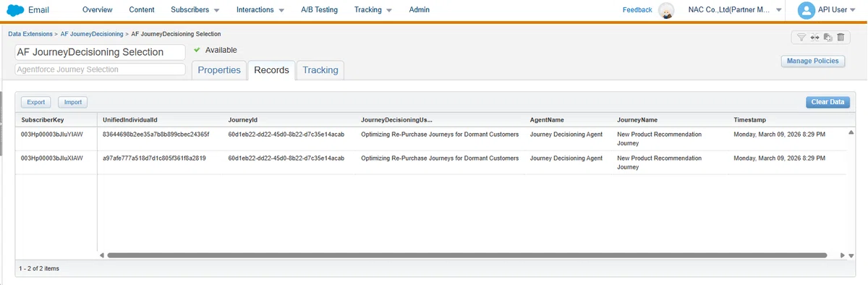This screenshot has height=285, width=868.
Task: Click the Salesforce cloud logo
Action: pyautogui.click(x=15, y=10)
